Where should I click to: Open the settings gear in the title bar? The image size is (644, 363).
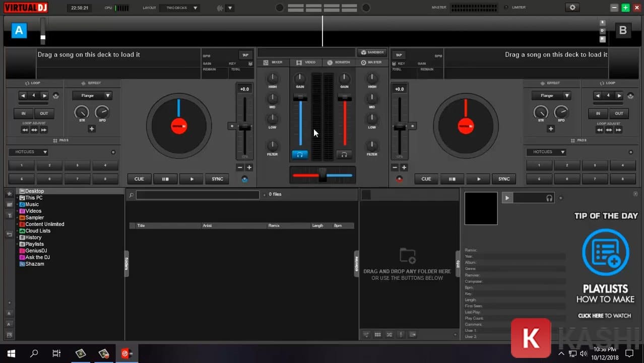coord(571,8)
